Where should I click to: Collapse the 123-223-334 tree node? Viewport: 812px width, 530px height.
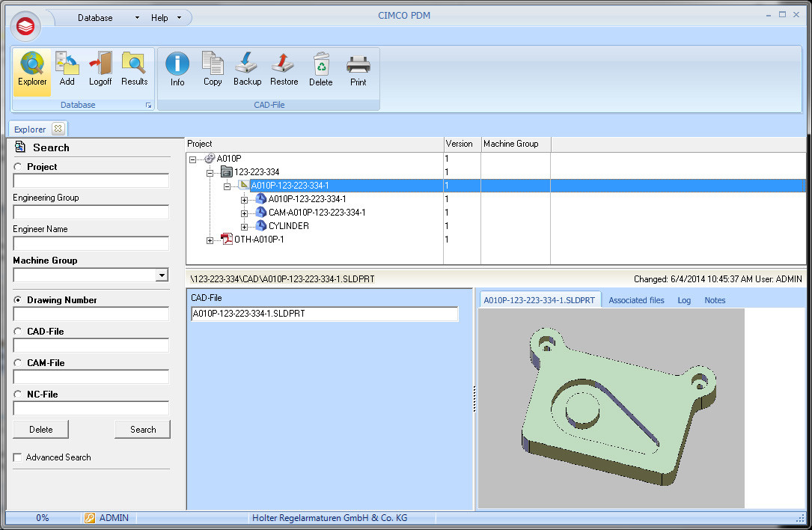[210, 173]
